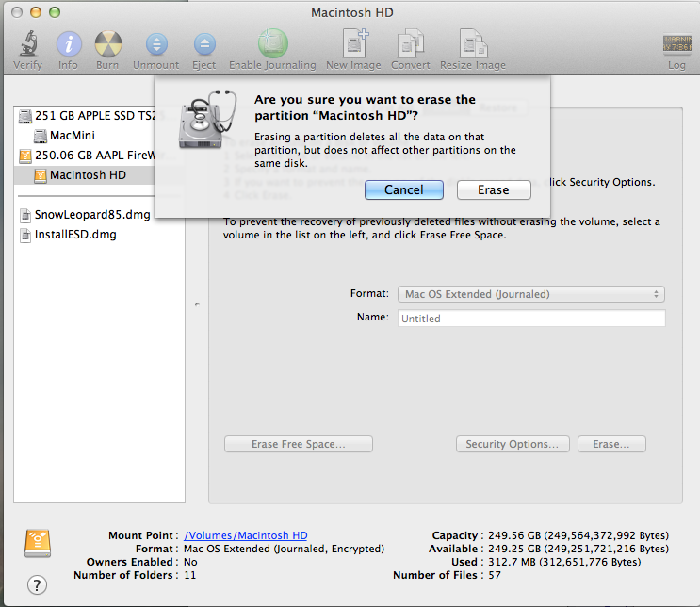Select Macintosh HD volume in sidebar

(85, 175)
